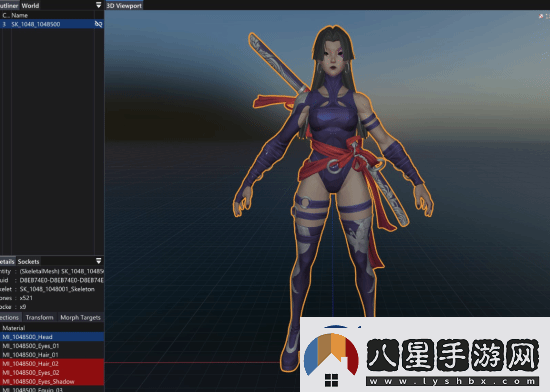Select MI_1048500_Hair_02 material row

pyautogui.click(x=52, y=363)
